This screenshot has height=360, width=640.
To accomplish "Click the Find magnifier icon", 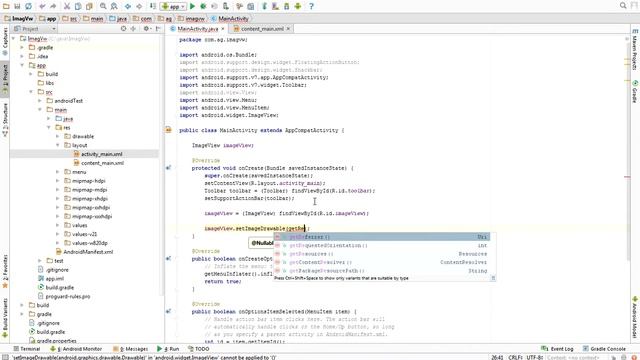I will click(x=103, y=6).
